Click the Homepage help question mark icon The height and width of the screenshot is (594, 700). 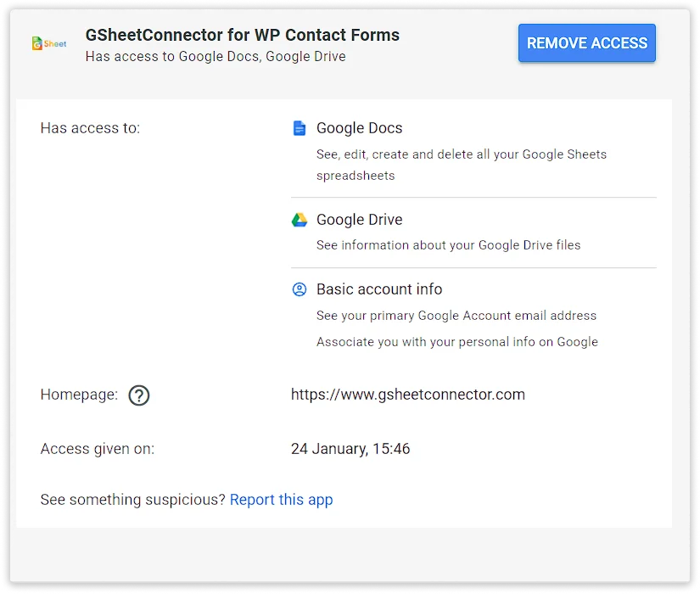(138, 395)
